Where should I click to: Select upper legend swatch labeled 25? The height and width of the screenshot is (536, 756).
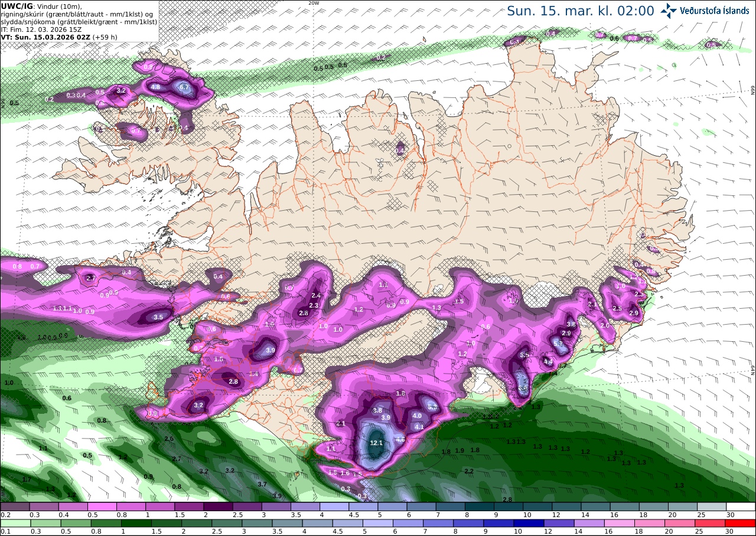712,506
